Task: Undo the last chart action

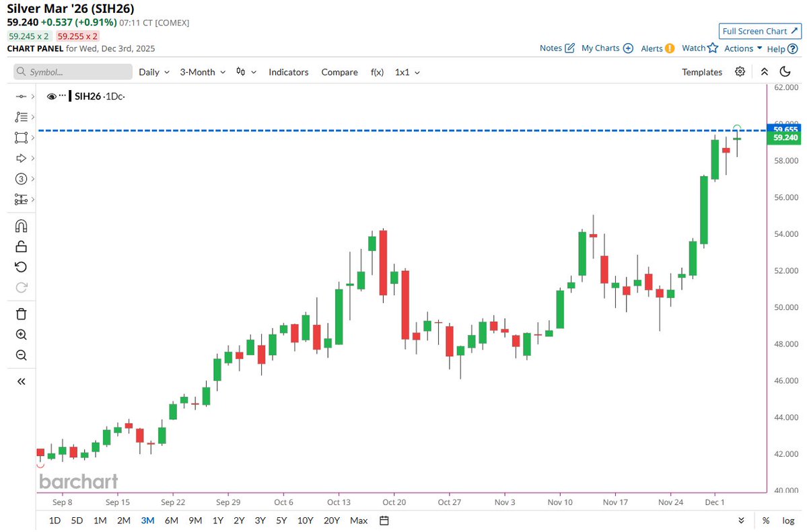Action: (21, 267)
